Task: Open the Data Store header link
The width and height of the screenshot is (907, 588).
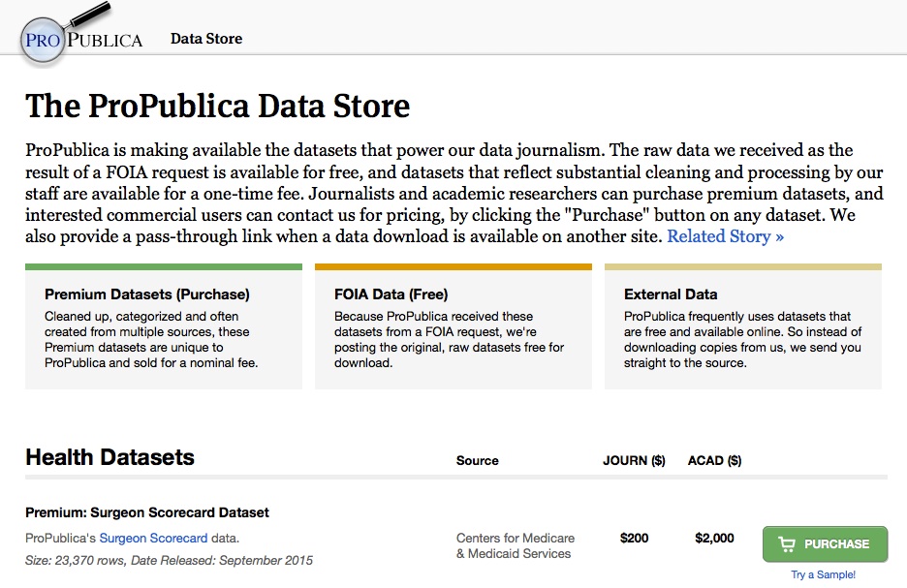Action: point(206,39)
